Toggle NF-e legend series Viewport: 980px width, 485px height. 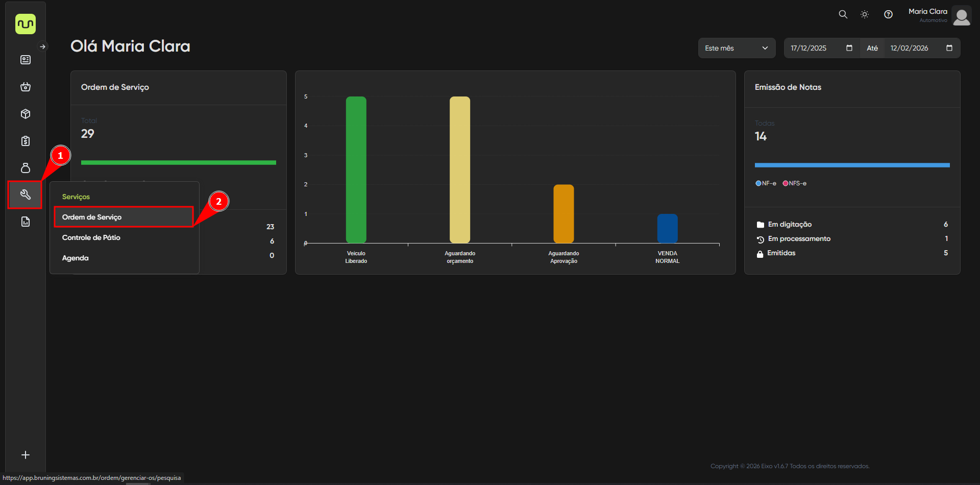pos(766,183)
